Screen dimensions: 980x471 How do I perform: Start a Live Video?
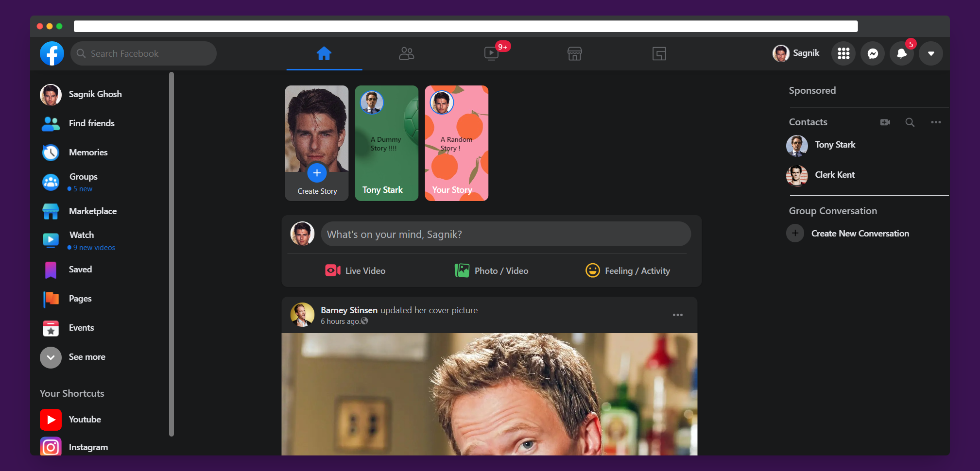coord(355,270)
